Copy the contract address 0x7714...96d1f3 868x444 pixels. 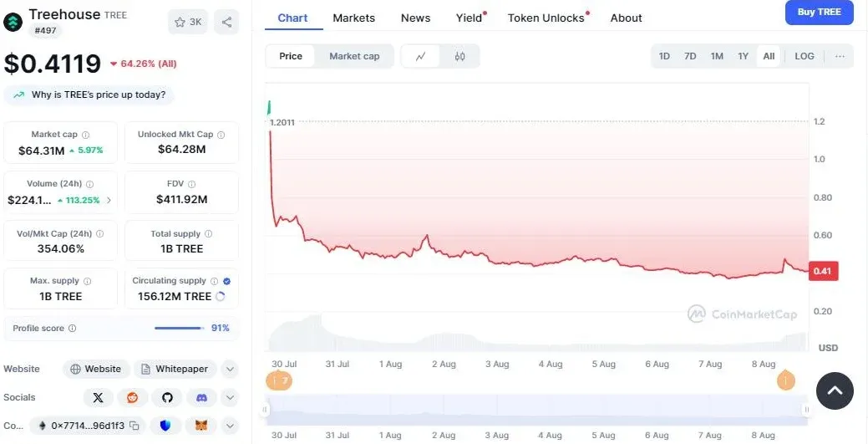tap(134, 426)
